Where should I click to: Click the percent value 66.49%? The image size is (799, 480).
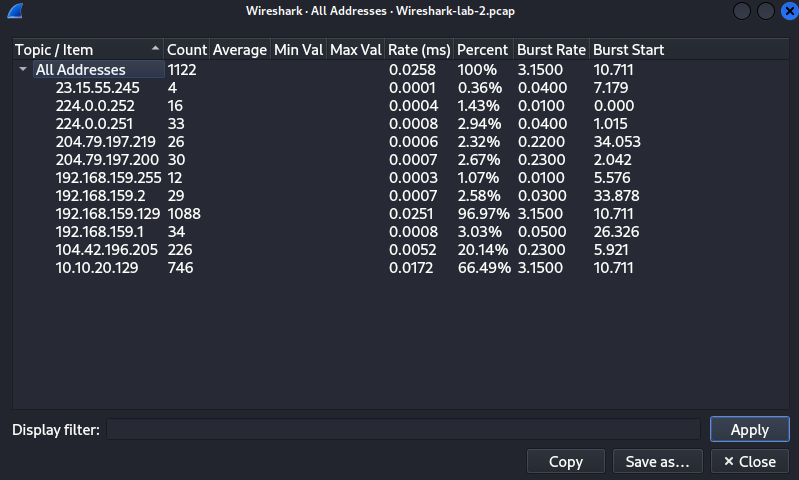tap(484, 268)
